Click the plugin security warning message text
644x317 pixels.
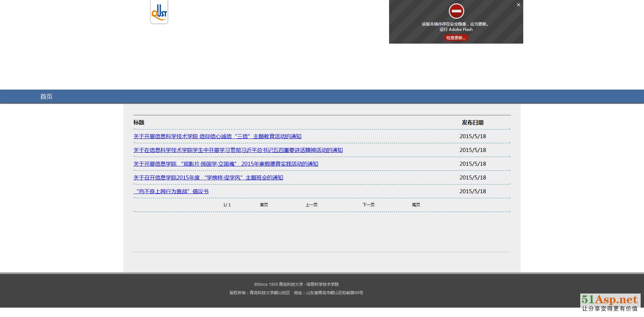456,27
